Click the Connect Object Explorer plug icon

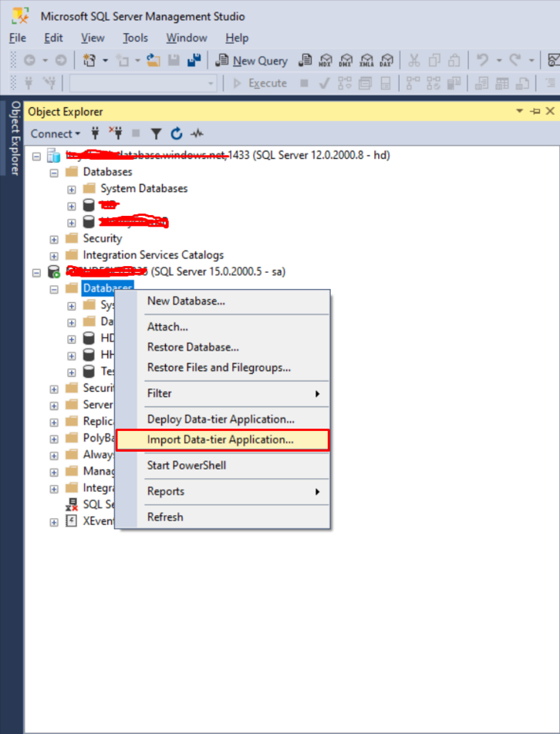coord(96,134)
